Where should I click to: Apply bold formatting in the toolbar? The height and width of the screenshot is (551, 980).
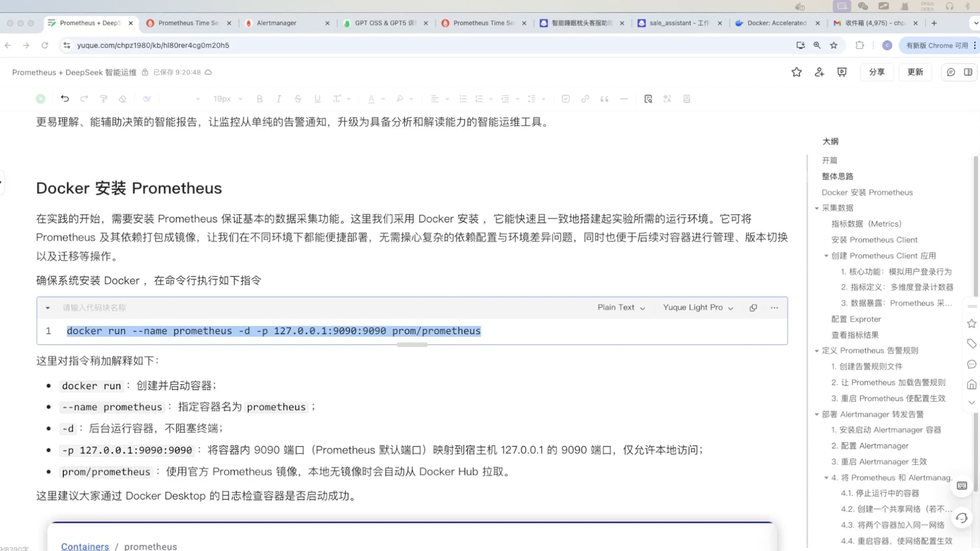[260, 98]
